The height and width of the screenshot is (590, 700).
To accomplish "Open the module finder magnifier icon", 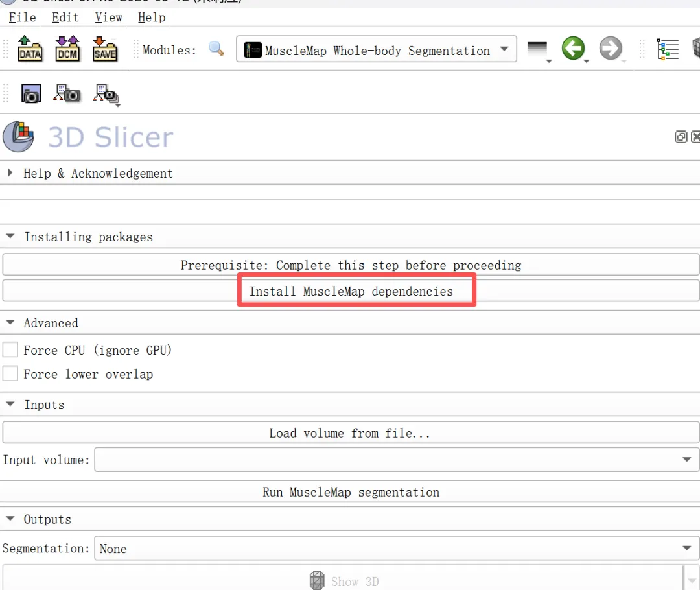I will [216, 48].
